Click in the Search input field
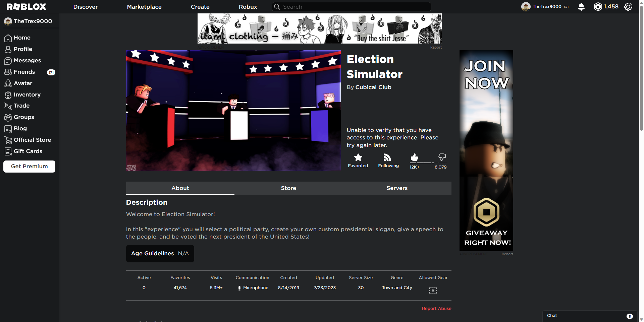This screenshot has width=644, height=322. tap(351, 7)
